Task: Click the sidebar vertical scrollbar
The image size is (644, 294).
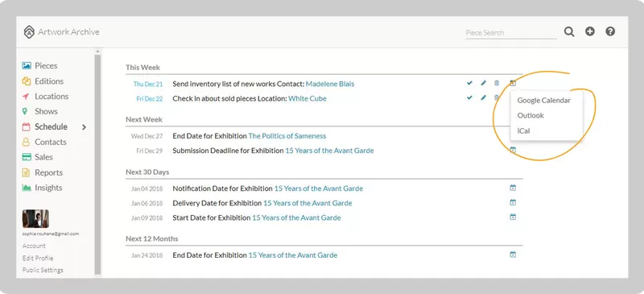Action: 97,164
